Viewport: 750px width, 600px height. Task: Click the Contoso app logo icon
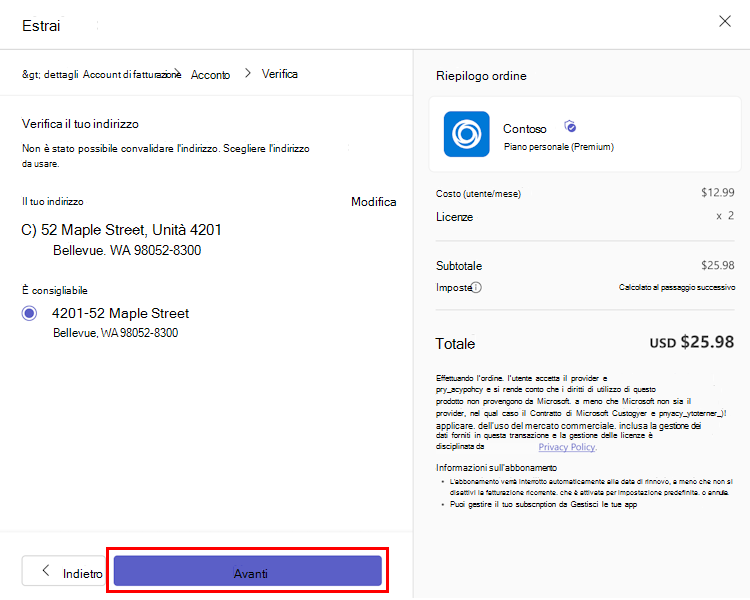466,134
